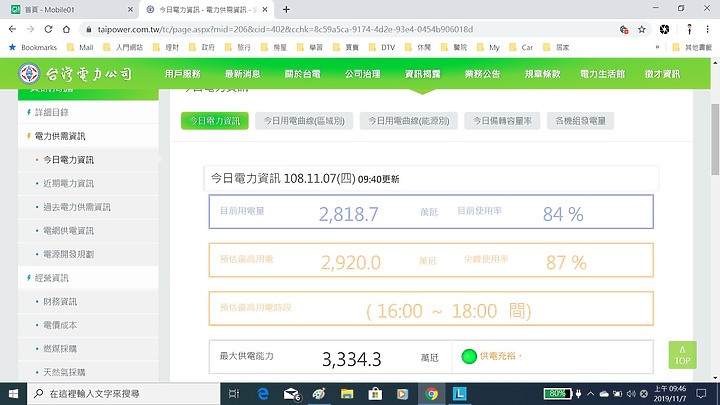
Task: Open the 最新消息 navigation menu
Action: point(242,74)
